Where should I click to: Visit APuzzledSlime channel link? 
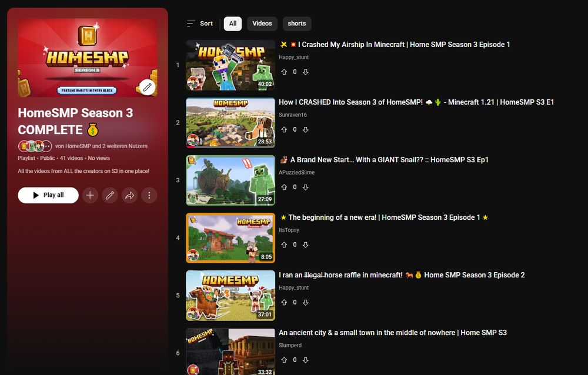point(296,172)
